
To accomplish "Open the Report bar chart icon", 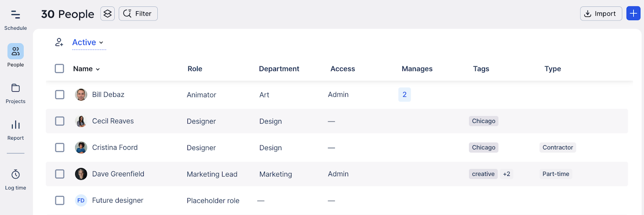I will point(15,125).
